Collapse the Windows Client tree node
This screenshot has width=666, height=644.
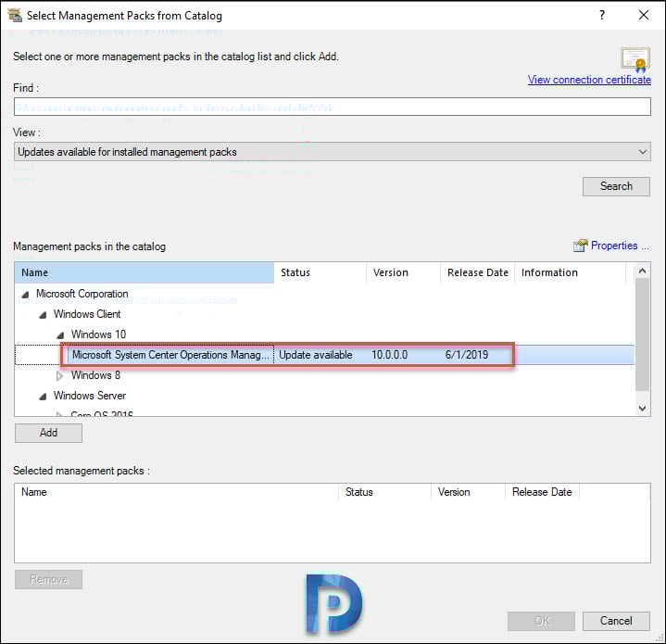click(43, 314)
